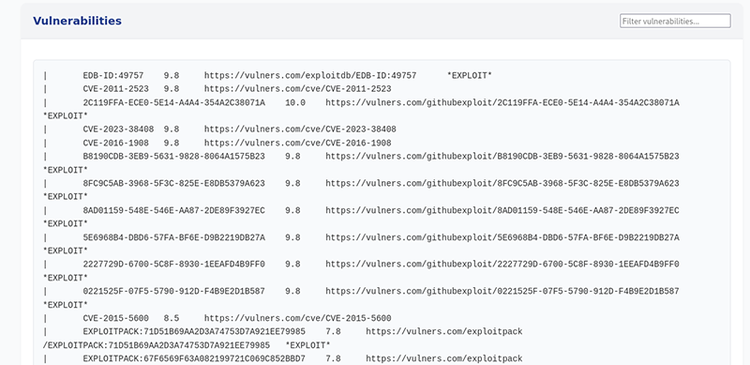750x365 pixels.
Task: Click the 9.8 score for CVE-2023-38408
Action: coord(171,130)
